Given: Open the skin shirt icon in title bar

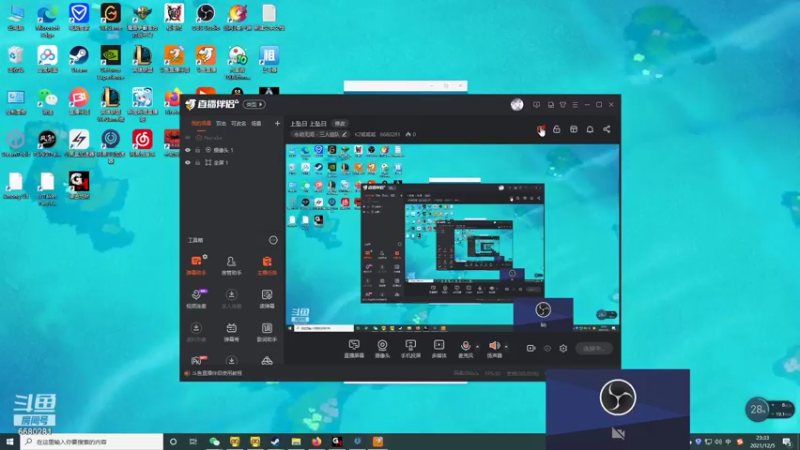Looking at the screenshot, I should 563,105.
